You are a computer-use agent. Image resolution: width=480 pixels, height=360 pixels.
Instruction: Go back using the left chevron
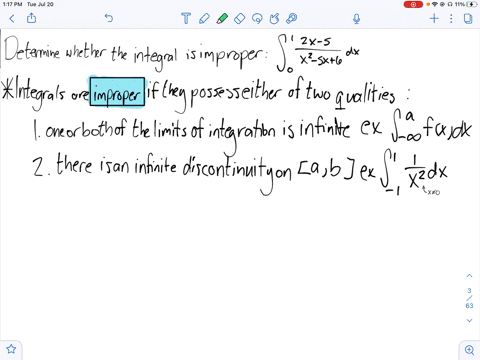click(x=12, y=18)
